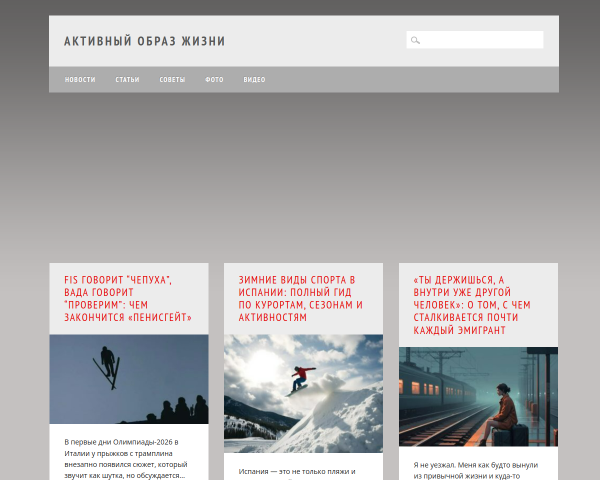Click the Испания article excerpt text

tap(297, 472)
